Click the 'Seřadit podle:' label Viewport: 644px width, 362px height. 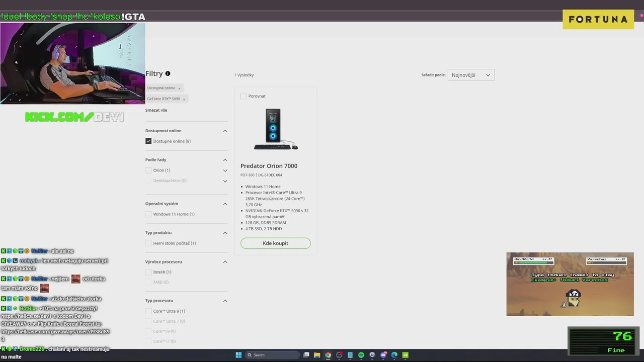433,75
